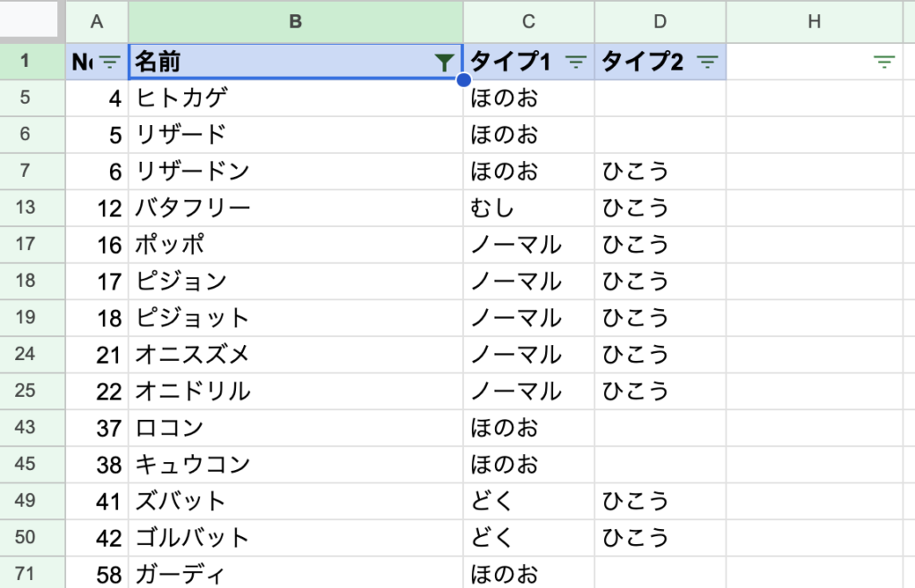The height and width of the screenshot is (588, 915).
Task: Open the filter menu for column A
Action: pos(110,62)
